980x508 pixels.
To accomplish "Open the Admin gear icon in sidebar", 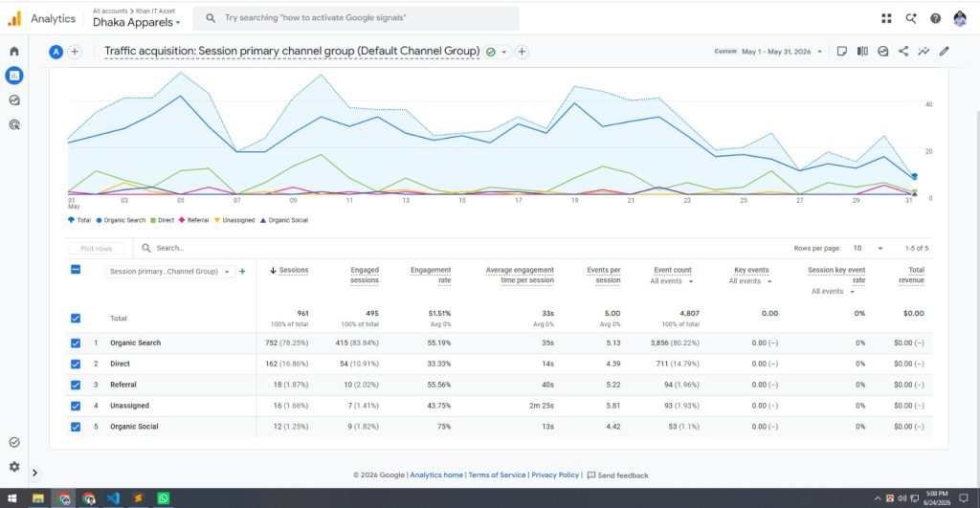I will [x=13, y=467].
